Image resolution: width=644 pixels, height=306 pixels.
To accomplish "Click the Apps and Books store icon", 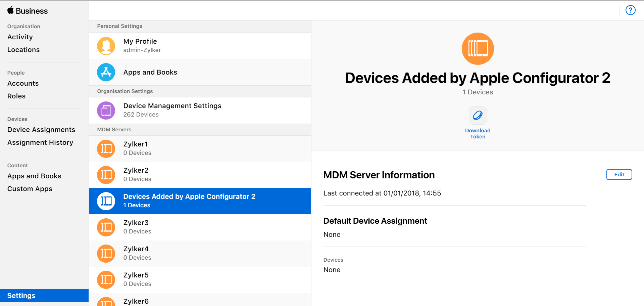I will [106, 72].
